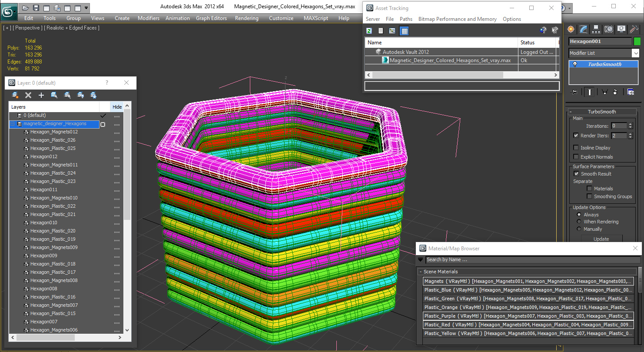
Task: Click table view icon in Asset Tracking
Action: pos(404,30)
